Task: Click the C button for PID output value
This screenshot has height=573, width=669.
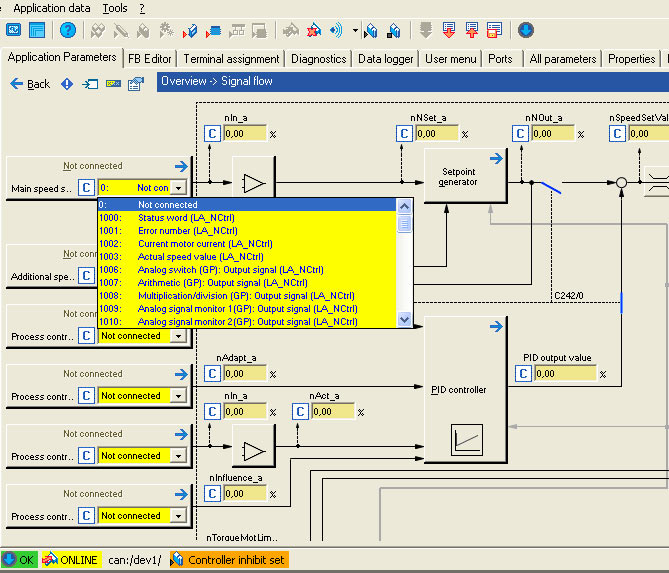Action: 524,374
